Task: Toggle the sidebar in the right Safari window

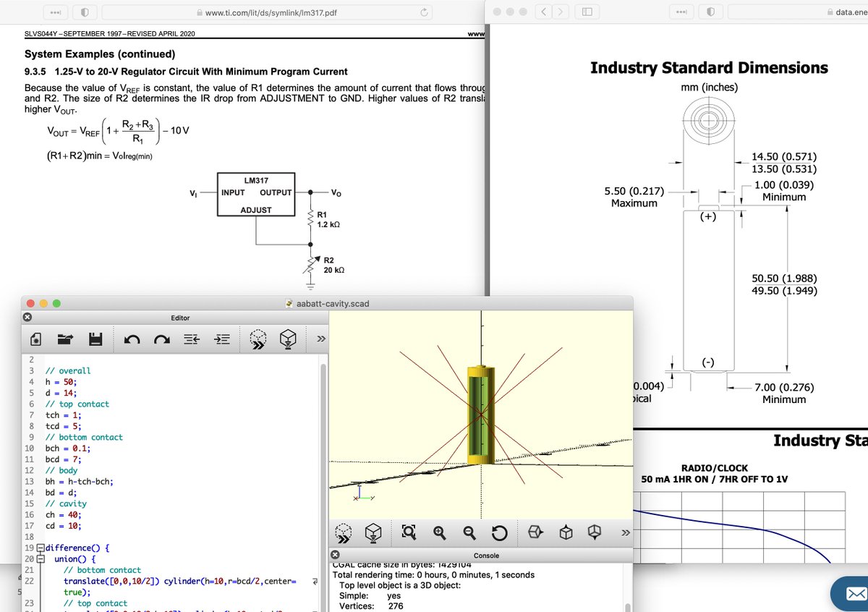Action: click(x=587, y=12)
